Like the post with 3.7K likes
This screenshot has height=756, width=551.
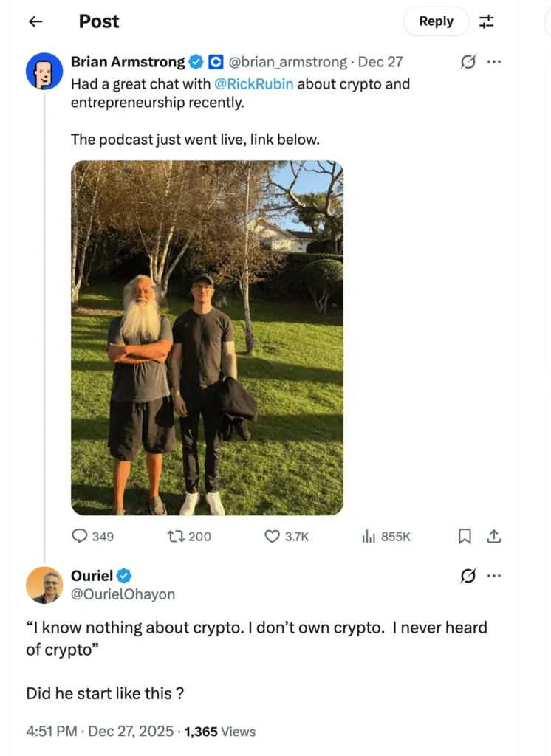(x=273, y=537)
